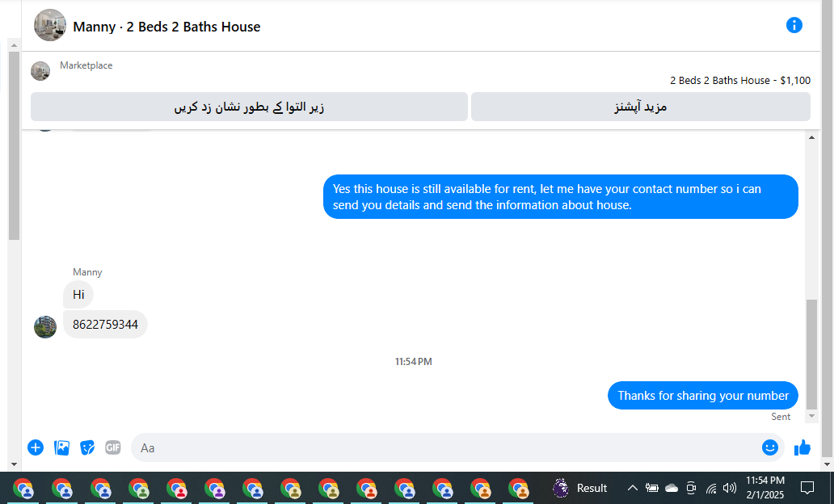Click the chat scrollbar down arrow
Viewport: 834px width, 504px height.
(811, 416)
